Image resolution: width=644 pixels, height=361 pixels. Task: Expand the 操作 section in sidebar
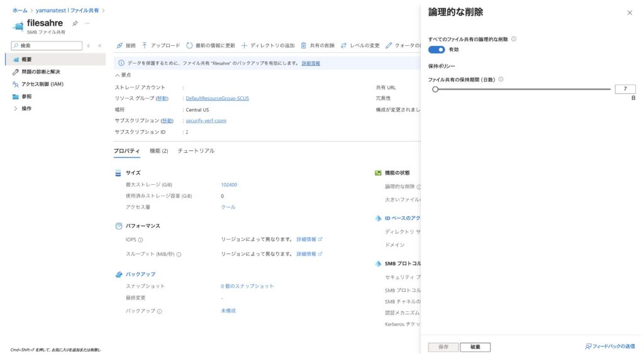[16, 109]
